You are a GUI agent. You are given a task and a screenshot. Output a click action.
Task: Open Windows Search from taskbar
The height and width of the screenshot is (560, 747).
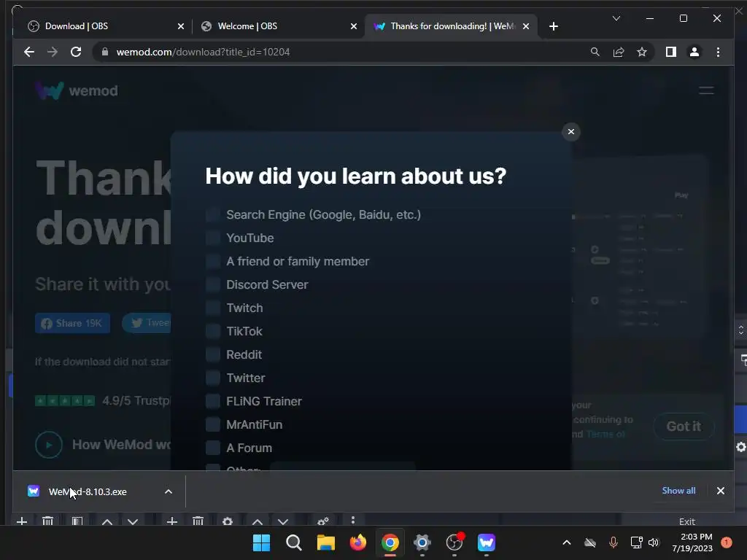pyautogui.click(x=293, y=542)
